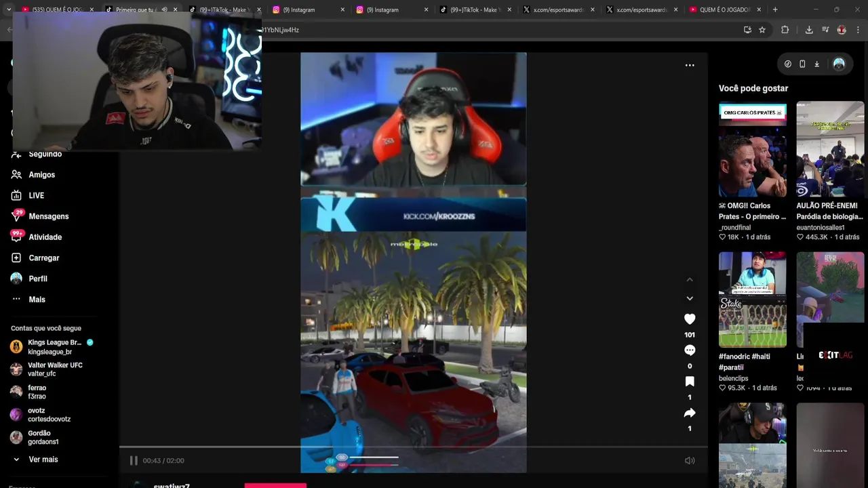Click the Contas que você segue heading

point(45,328)
